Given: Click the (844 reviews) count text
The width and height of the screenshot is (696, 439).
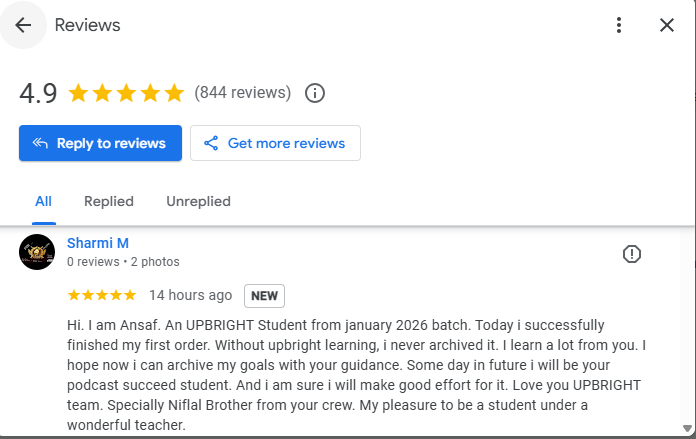Looking at the screenshot, I should 243,93.
